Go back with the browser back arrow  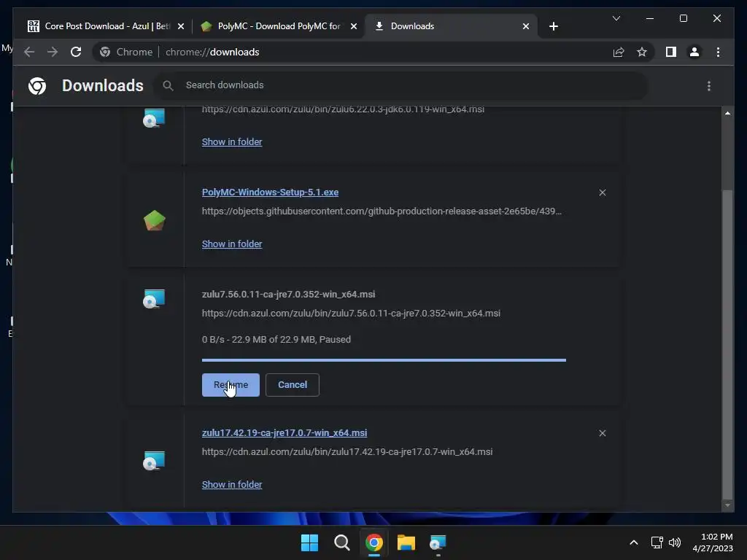coord(29,52)
